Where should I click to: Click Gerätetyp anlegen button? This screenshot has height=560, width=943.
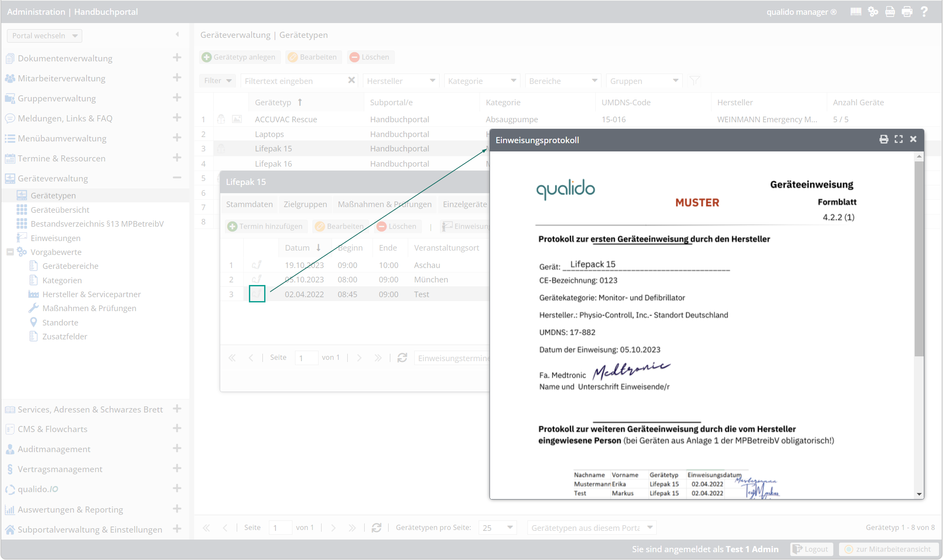[x=240, y=57]
